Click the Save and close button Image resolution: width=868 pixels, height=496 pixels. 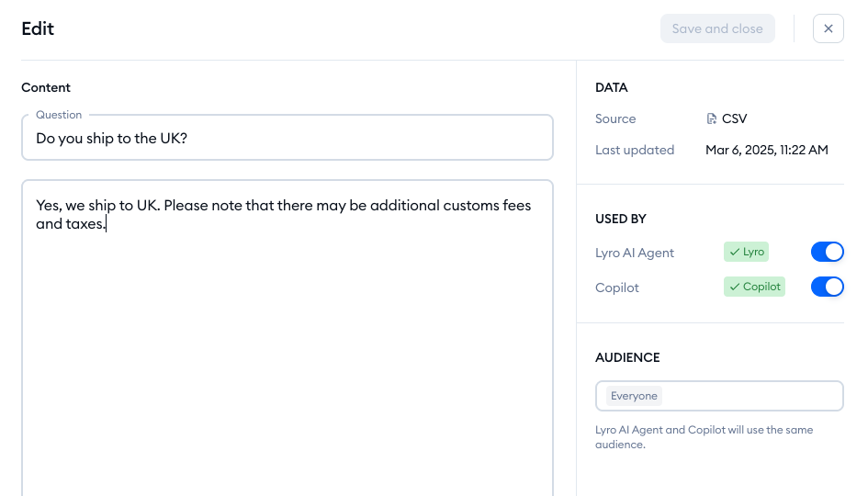tap(717, 28)
